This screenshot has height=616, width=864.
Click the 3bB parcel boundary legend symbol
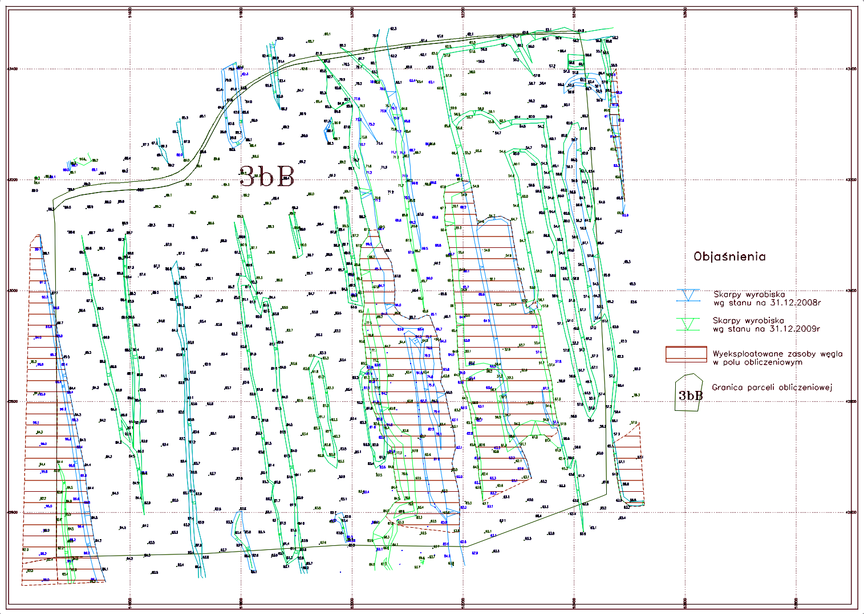pos(688,393)
